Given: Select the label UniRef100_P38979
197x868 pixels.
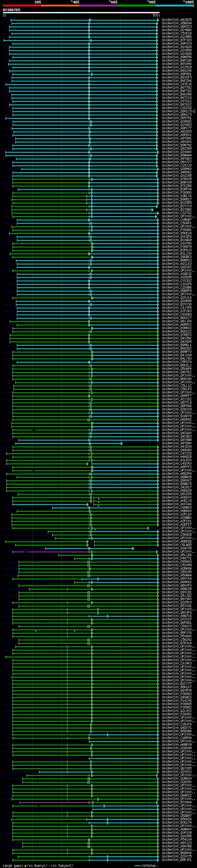Looking at the screenshot, I should coord(177,247).
